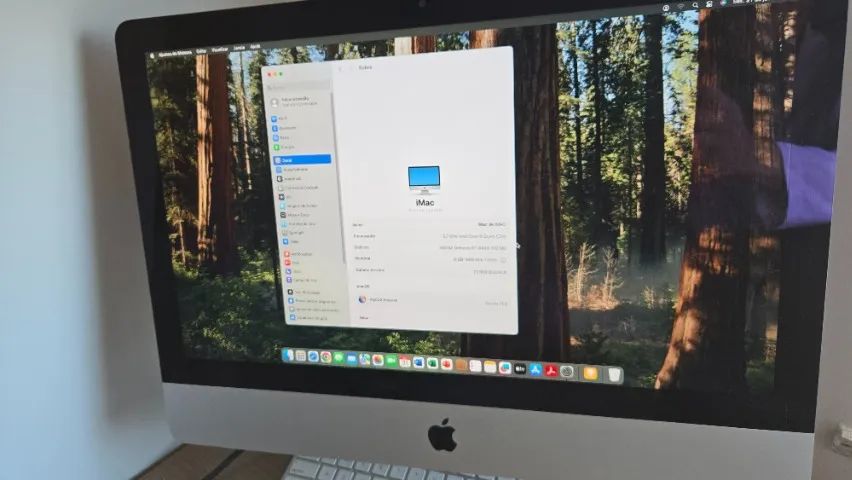This screenshot has height=480, width=852.
Task: Select Wi-Fi in the settings sidebar
Action: (x=300, y=119)
